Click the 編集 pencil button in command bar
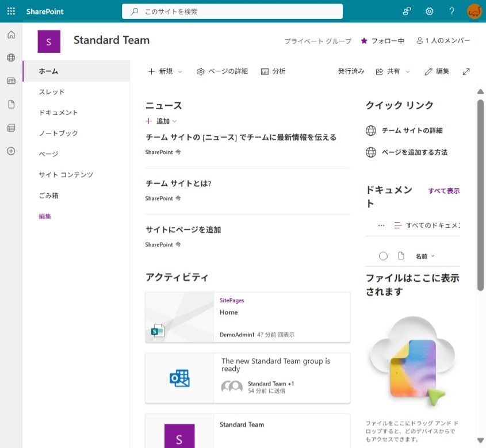The height and width of the screenshot is (448, 486). [437, 71]
